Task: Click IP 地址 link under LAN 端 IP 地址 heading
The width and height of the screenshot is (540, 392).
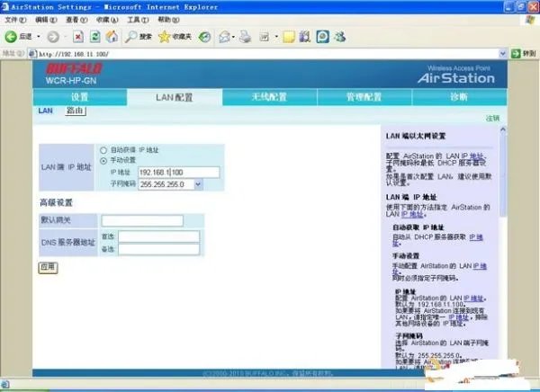Action: coord(412,214)
